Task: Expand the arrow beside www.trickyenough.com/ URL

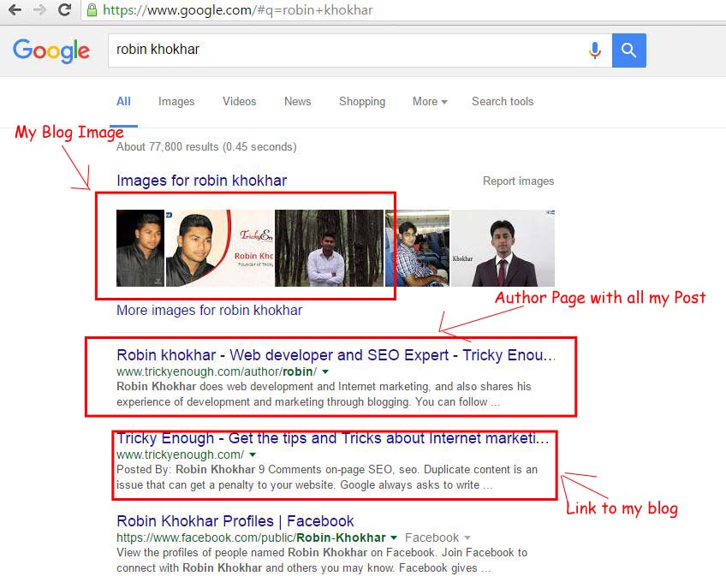Action: 253,454
